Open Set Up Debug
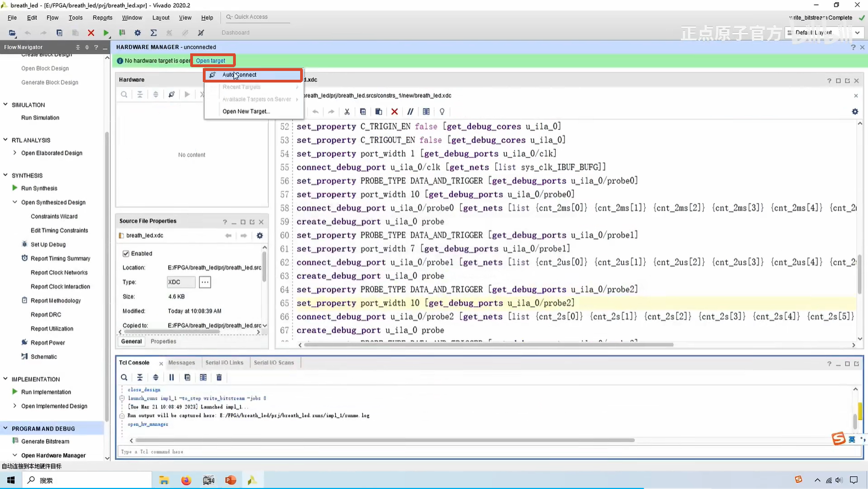The height and width of the screenshot is (489, 868). coord(48,244)
